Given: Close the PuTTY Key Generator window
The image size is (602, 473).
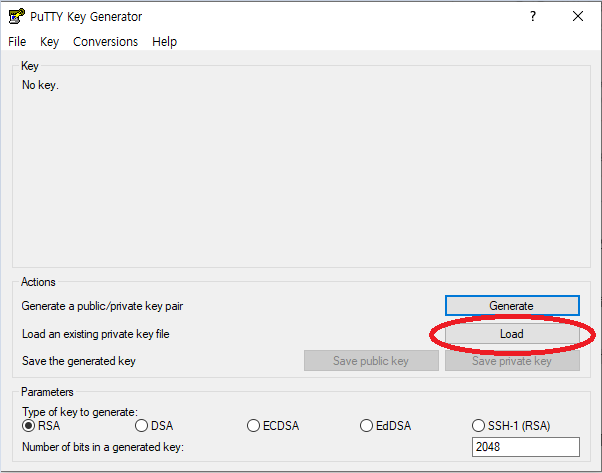Looking at the screenshot, I should (x=578, y=16).
